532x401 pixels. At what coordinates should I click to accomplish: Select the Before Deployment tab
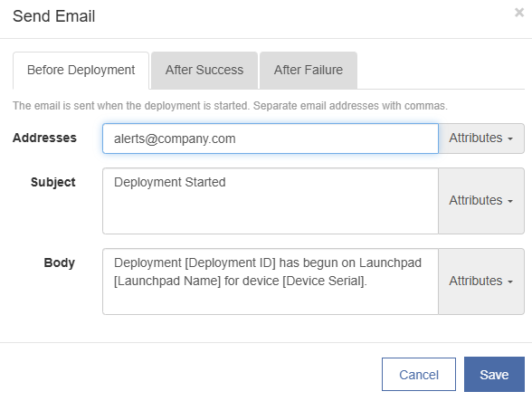[x=81, y=71]
